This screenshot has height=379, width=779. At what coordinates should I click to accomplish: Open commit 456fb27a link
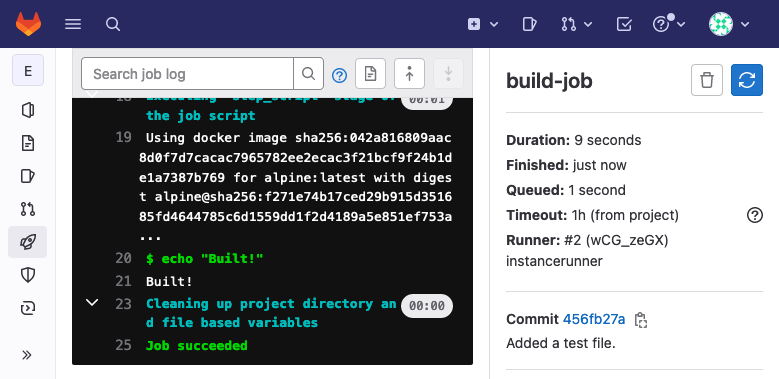594,319
